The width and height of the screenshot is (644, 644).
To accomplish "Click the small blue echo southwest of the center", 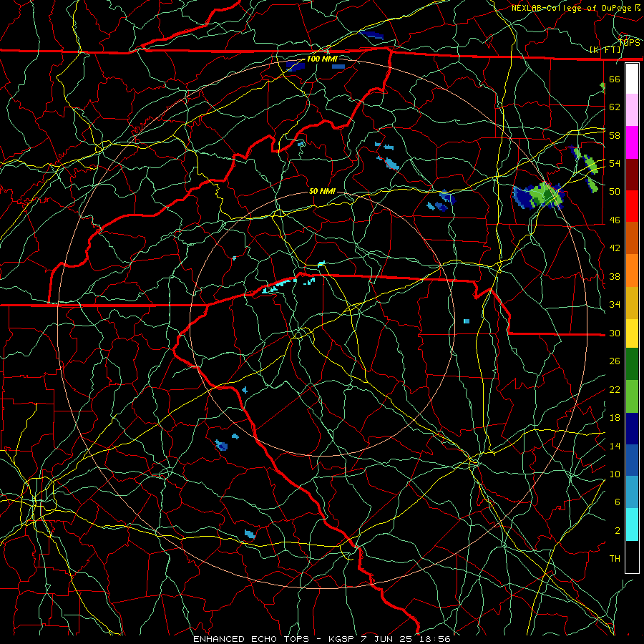I will pos(221,445).
